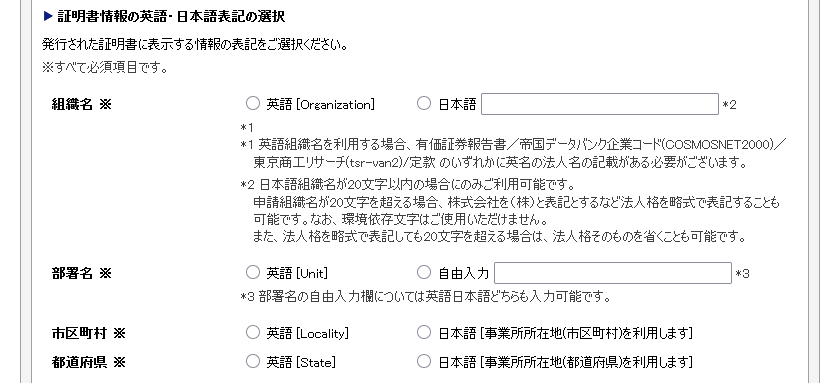Click the *3 部署名の自由入力欄 note text

click(x=425, y=296)
